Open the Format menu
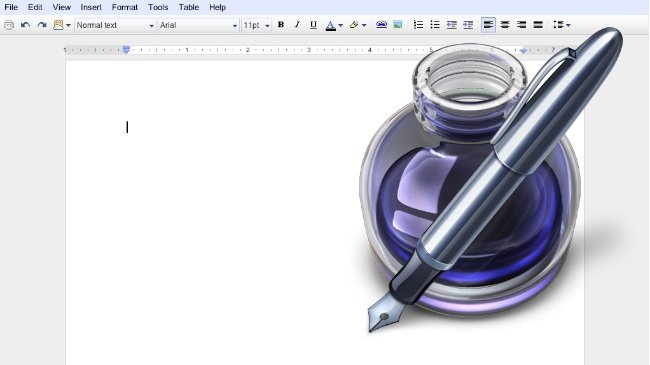 [x=124, y=7]
